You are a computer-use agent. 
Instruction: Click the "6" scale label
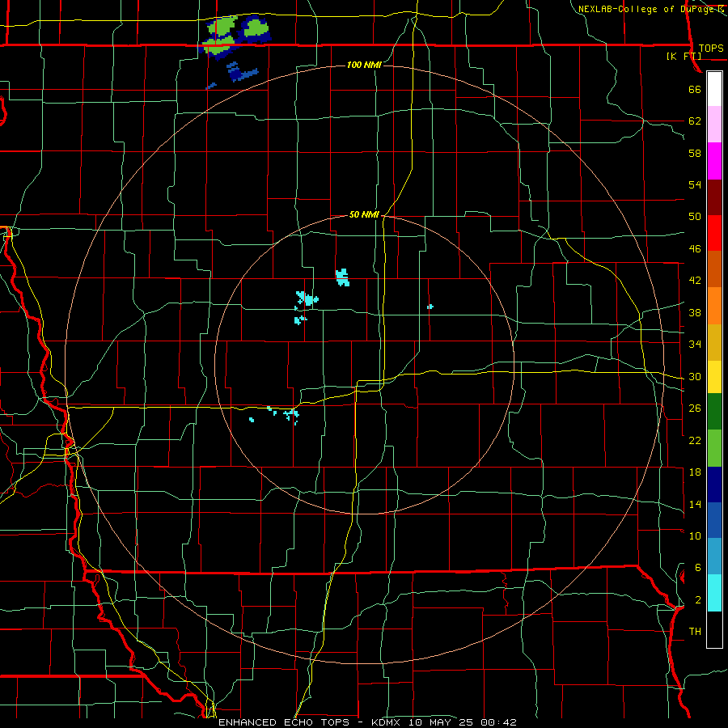(x=698, y=568)
